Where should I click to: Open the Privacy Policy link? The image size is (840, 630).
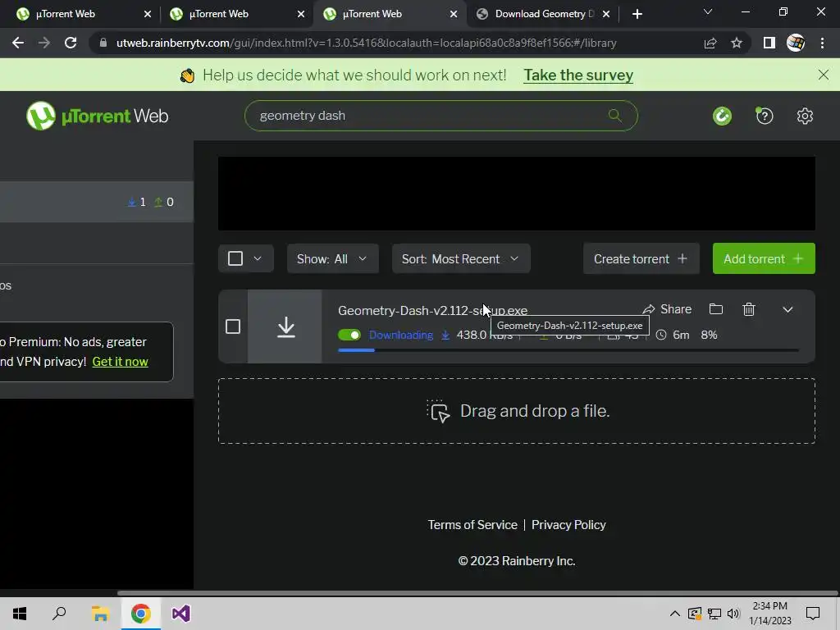point(568,524)
